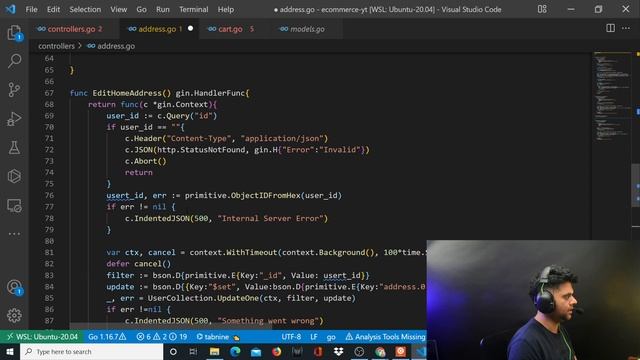The height and width of the screenshot is (360, 640).
Task: Click Analysis Tools Missing warning
Action: tap(385, 337)
